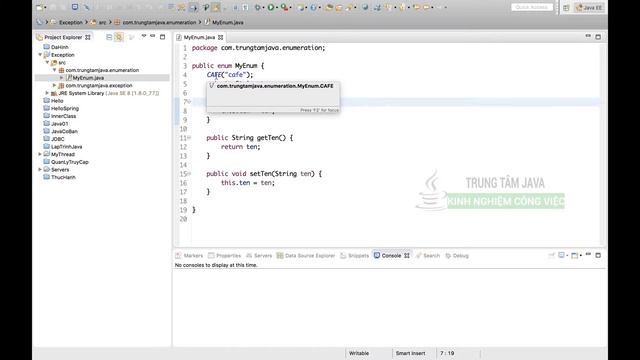Image resolution: width=640 pixels, height=360 pixels.
Task: Click MyEnum.java in the breadcrumb
Action: pos(228,22)
